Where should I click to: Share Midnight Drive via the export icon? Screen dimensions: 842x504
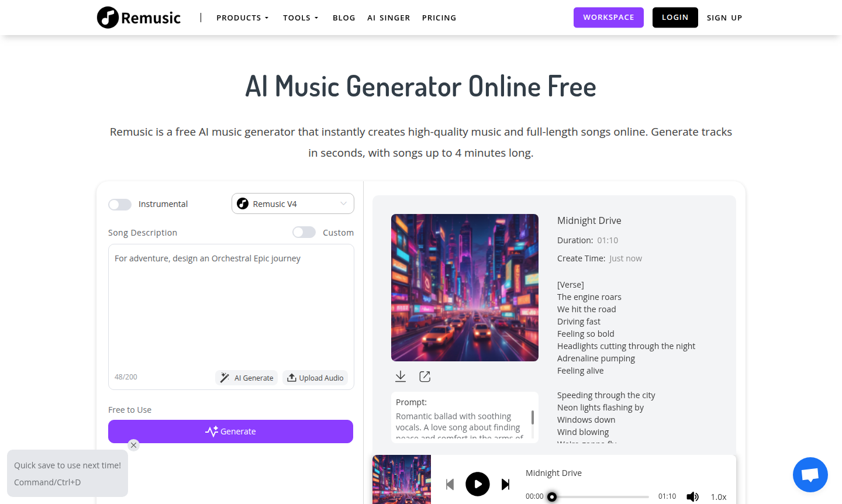point(425,377)
